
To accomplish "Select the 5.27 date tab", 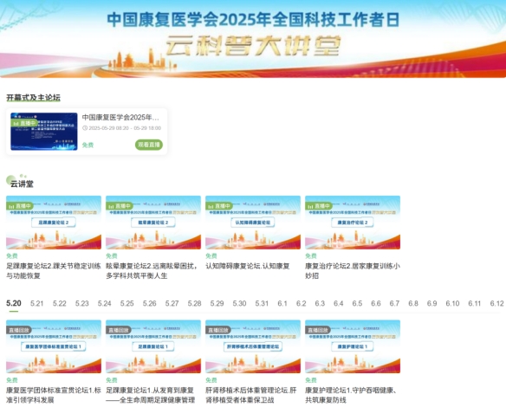I will click(172, 304).
